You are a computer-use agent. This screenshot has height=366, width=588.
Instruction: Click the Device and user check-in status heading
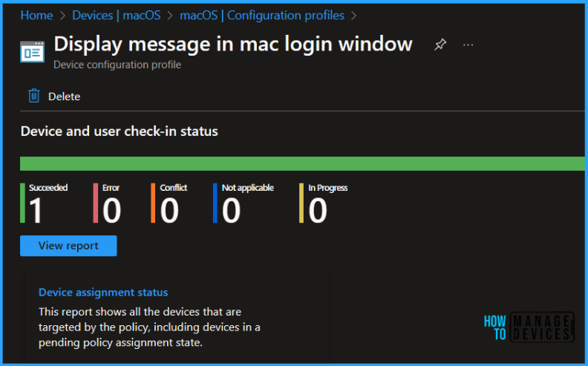point(120,131)
